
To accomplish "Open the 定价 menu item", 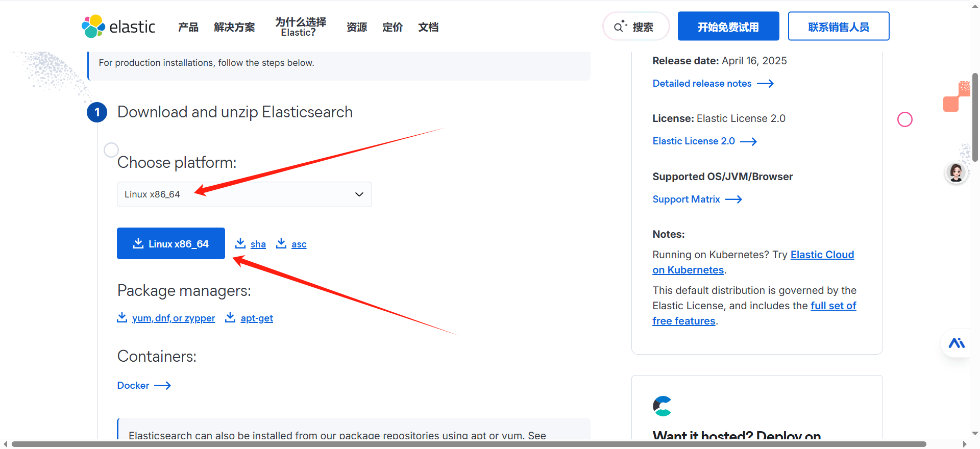I will point(393,27).
